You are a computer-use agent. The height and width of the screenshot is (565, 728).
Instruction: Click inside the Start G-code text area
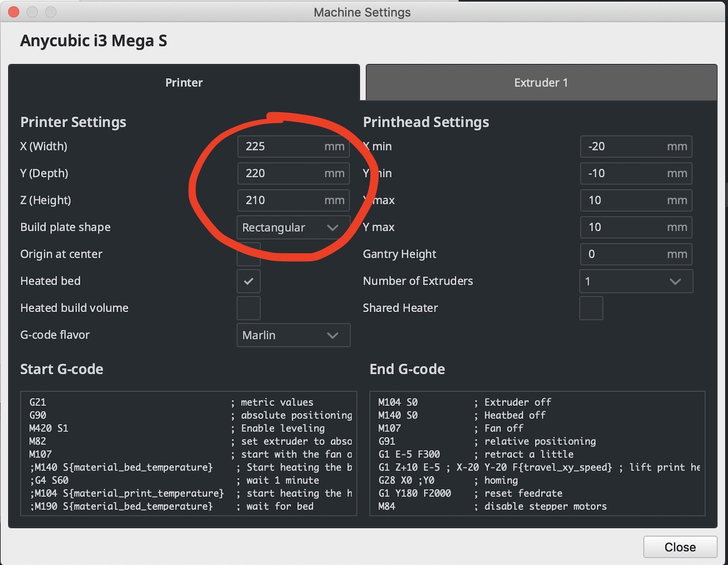tap(189, 453)
